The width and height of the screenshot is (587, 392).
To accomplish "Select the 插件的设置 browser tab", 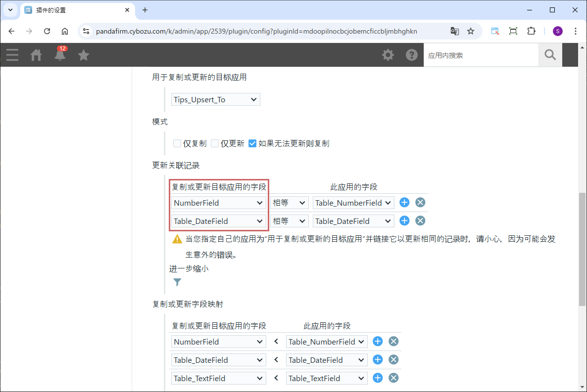I will (74, 10).
